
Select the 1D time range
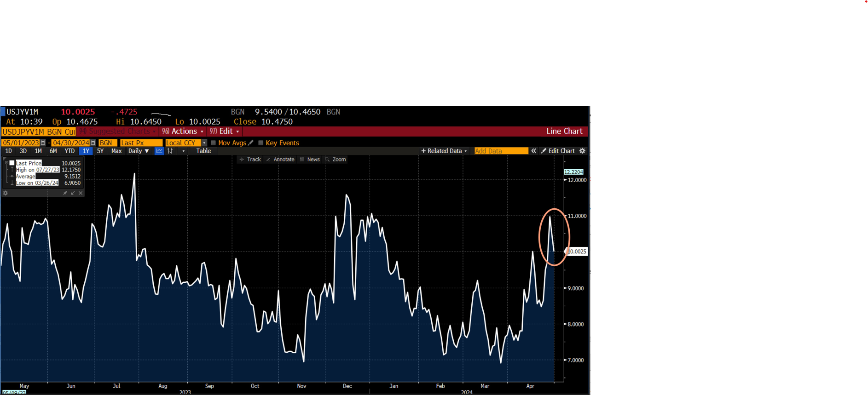tap(8, 151)
